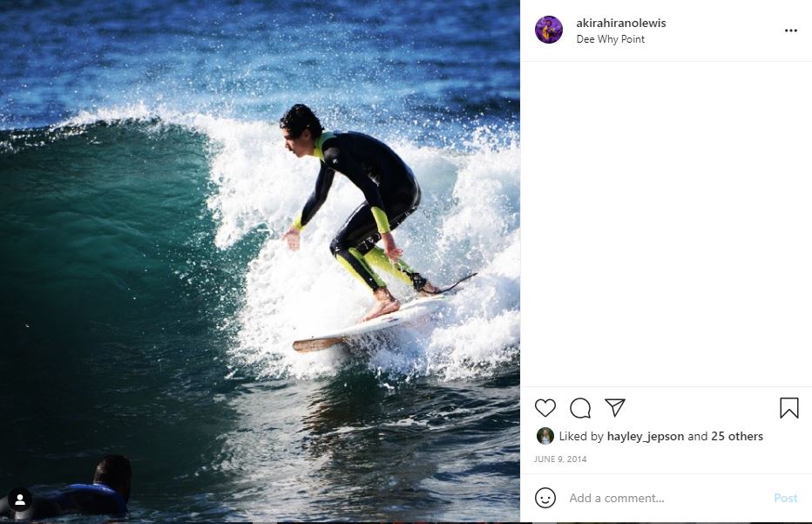This screenshot has width=812, height=524.
Task: Open more options three-dot menu
Action: (x=791, y=31)
